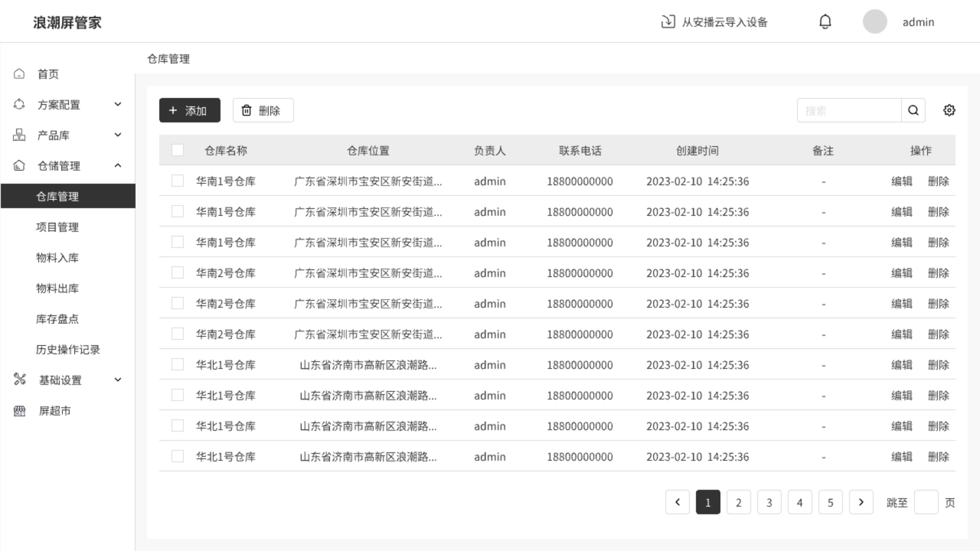Expand the 产品库 menu chevron
This screenshot has height=551, width=980.
(118, 135)
